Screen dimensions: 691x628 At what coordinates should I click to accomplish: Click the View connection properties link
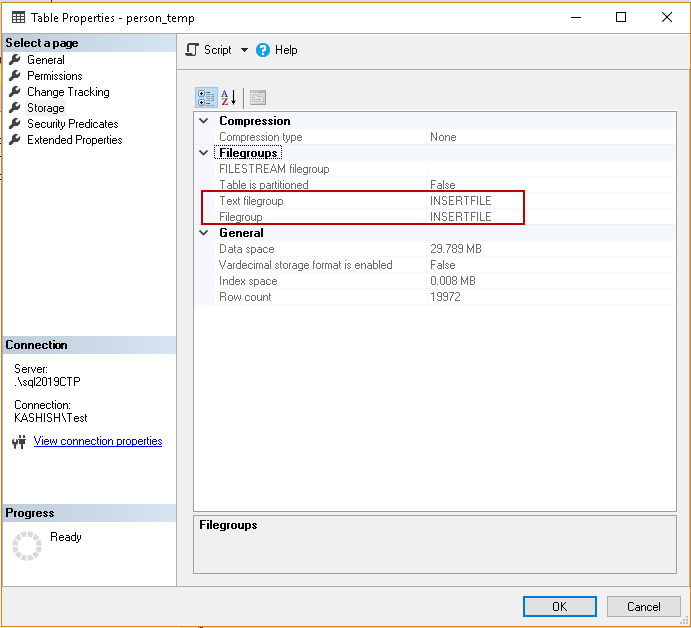[x=98, y=441]
